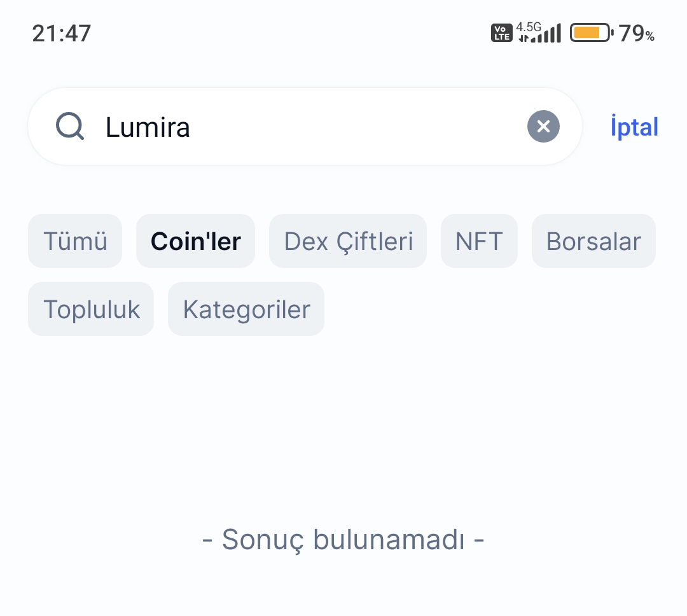687x616 pixels.
Task: Select the Tümü filter tab
Action: pyautogui.click(x=75, y=241)
